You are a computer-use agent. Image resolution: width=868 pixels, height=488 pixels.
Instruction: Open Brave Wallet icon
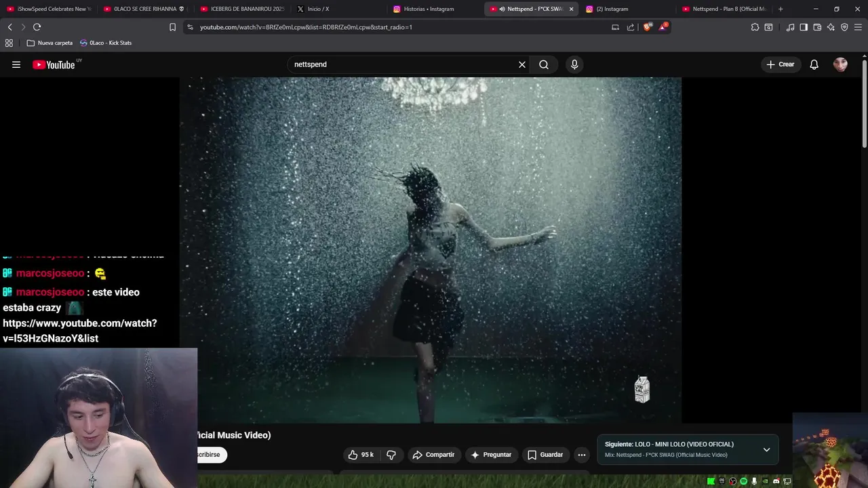(x=817, y=27)
